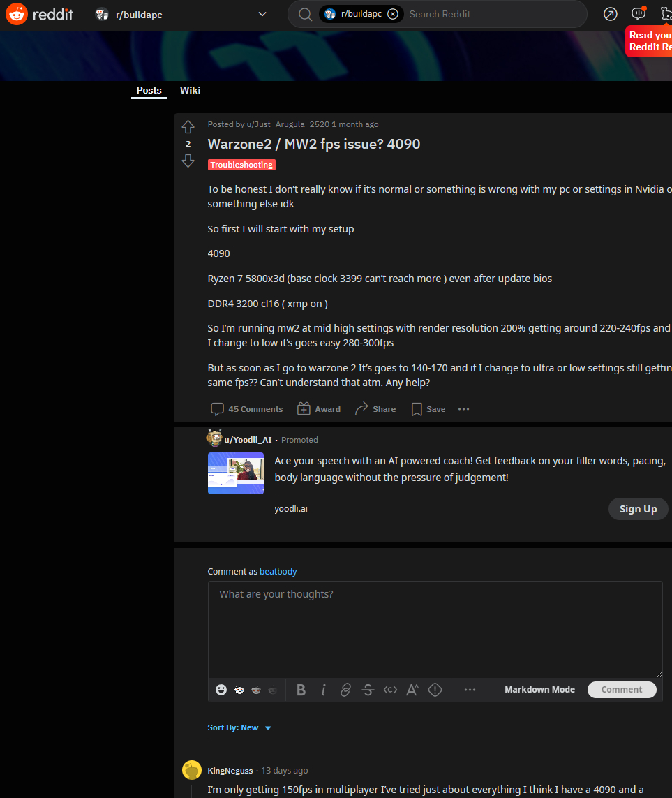Toggle superscript formatting

[412, 690]
